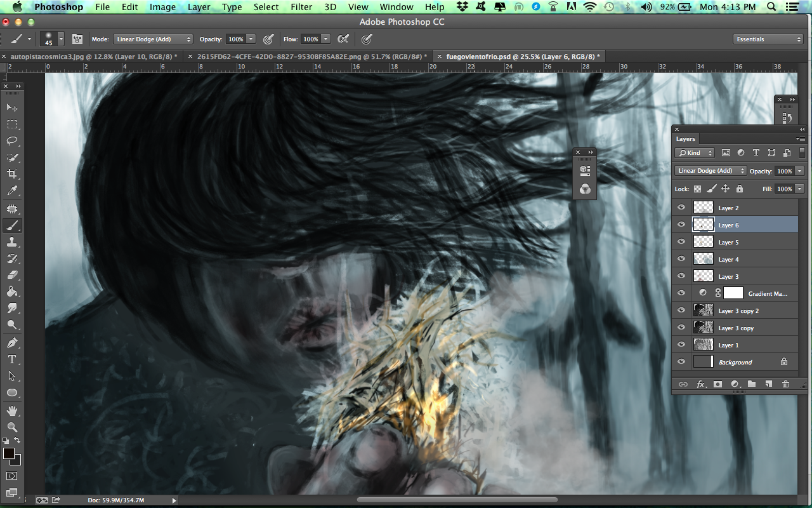Link layers with chain icon
This screenshot has width=812, height=508.
[x=683, y=384]
